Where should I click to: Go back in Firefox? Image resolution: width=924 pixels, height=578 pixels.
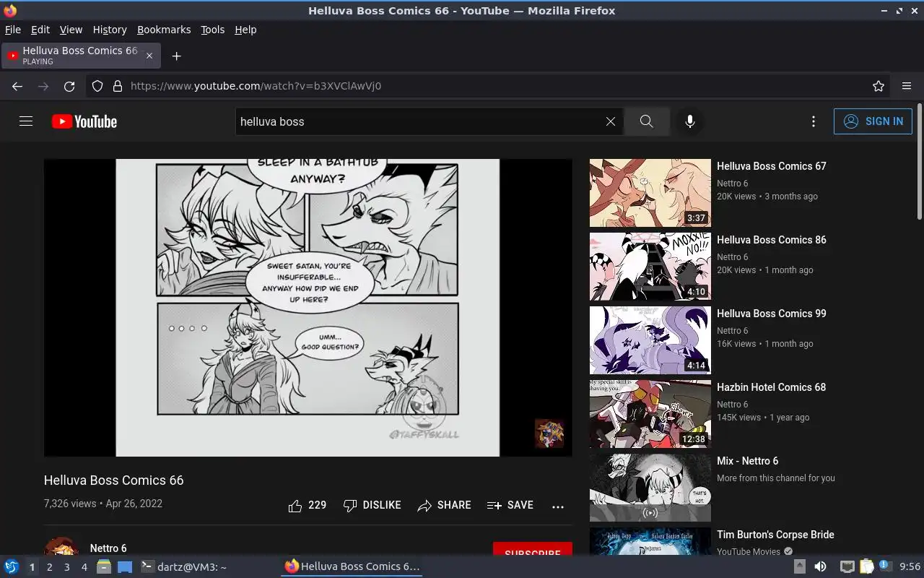coord(17,86)
